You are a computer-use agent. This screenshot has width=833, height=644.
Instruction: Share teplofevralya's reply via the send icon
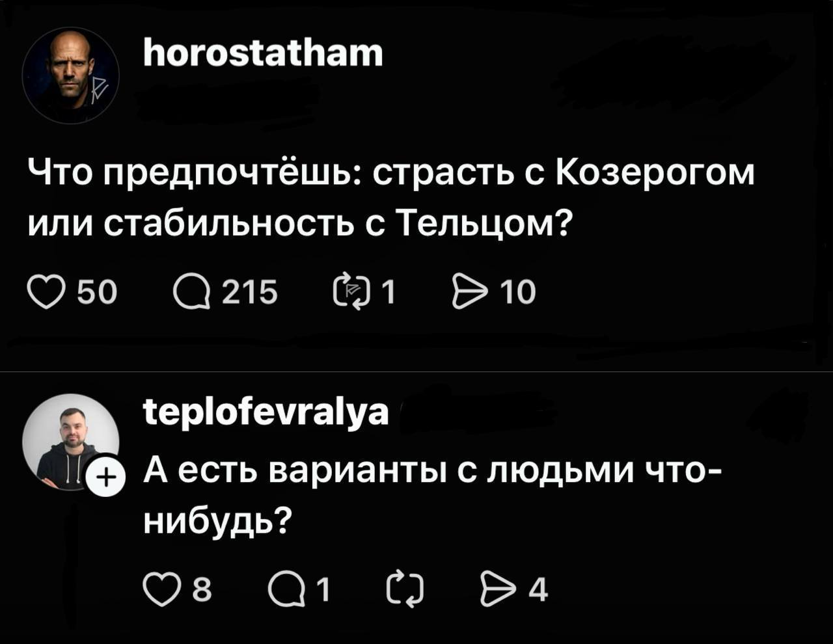[496, 591]
